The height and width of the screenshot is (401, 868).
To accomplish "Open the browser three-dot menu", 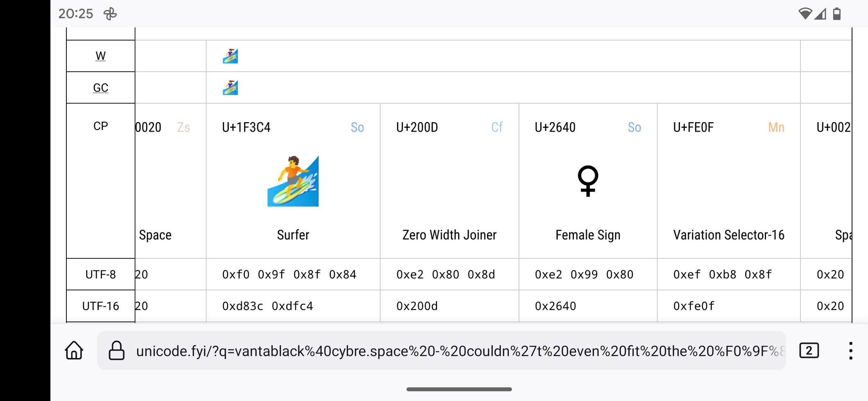I will (850, 351).
